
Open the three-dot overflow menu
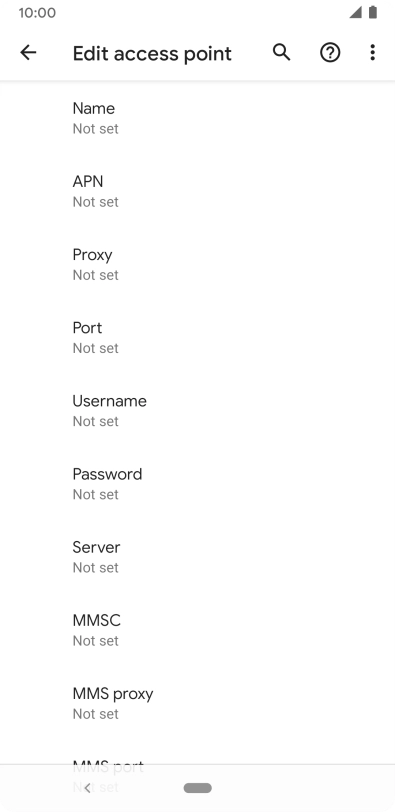click(x=372, y=52)
